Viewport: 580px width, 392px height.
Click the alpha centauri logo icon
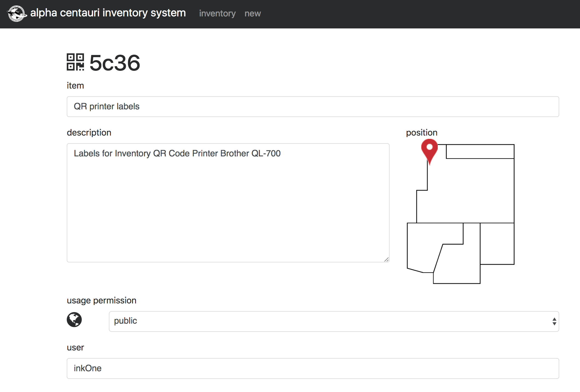pyautogui.click(x=17, y=13)
